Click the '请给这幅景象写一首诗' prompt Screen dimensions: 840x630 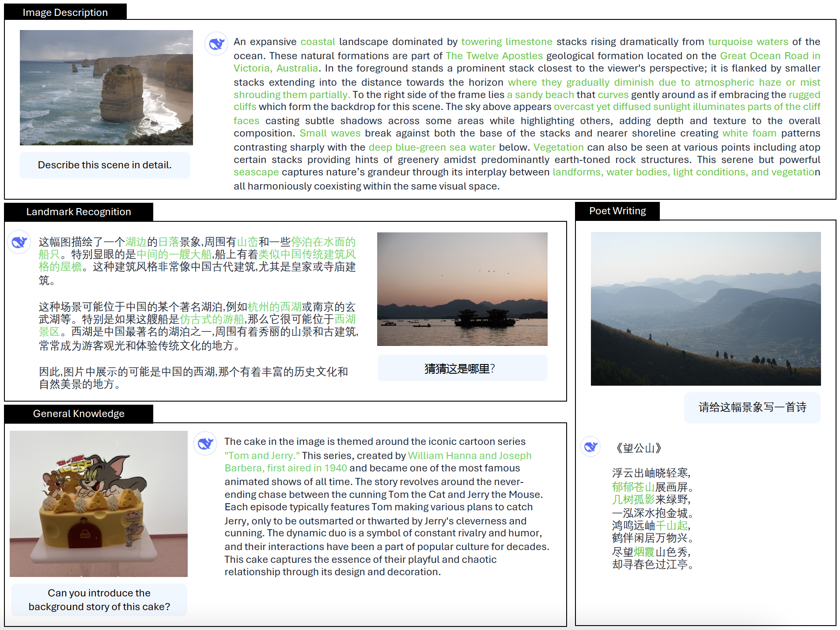752,408
